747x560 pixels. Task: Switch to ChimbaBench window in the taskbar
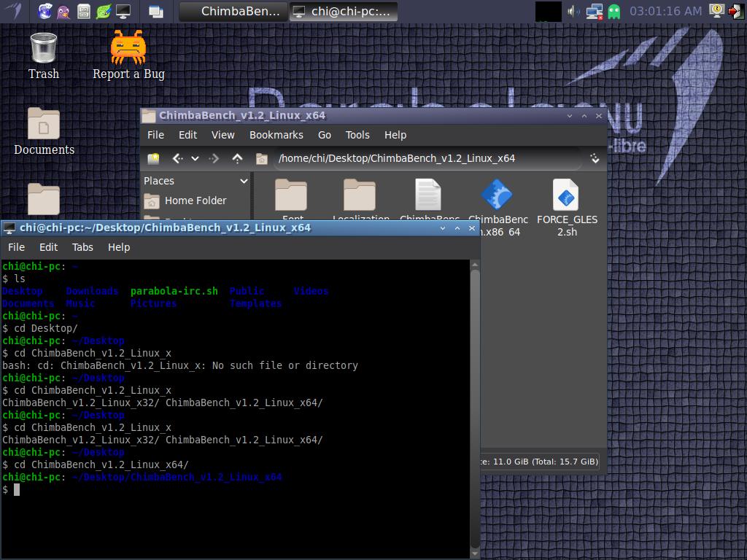pyautogui.click(x=232, y=11)
